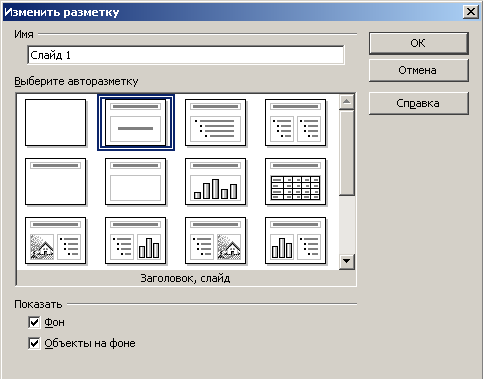This screenshot has height=379, width=483.
Task: Click the layout list scroll down arrow
Action: pyautogui.click(x=347, y=261)
